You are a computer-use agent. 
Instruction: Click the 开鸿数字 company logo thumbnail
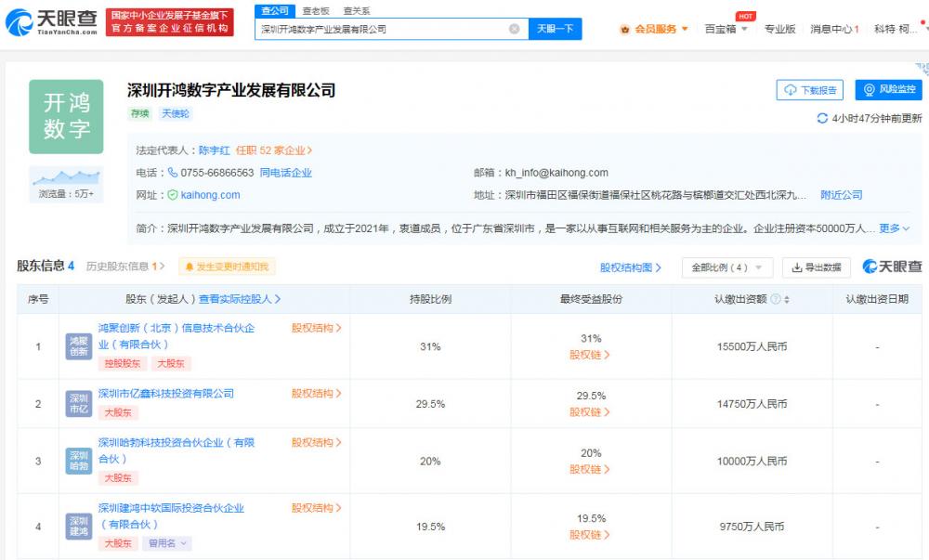66,117
